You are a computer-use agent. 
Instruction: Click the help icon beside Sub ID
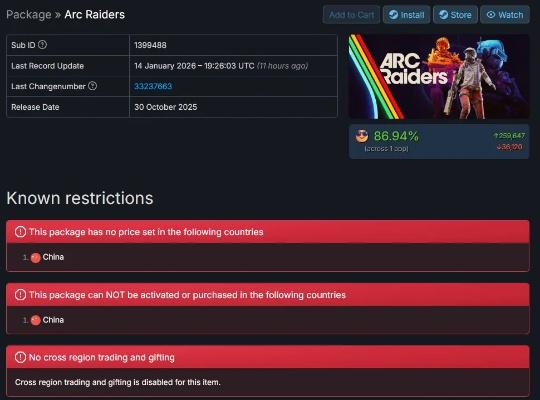tap(42, 45)
